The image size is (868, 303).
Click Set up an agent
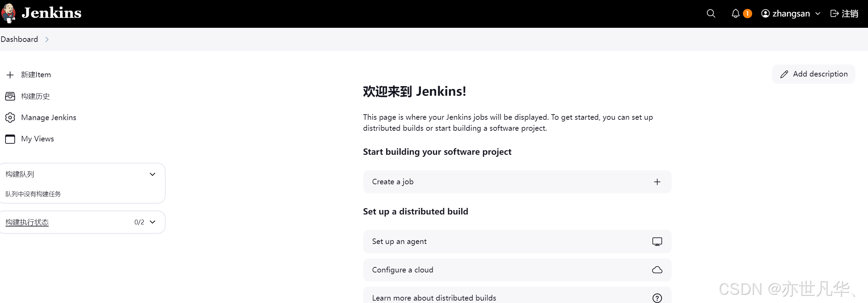[517, 242]
